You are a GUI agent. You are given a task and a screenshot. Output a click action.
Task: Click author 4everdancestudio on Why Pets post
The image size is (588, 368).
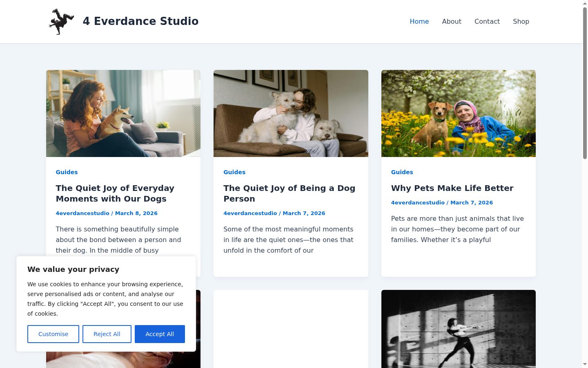418,202
